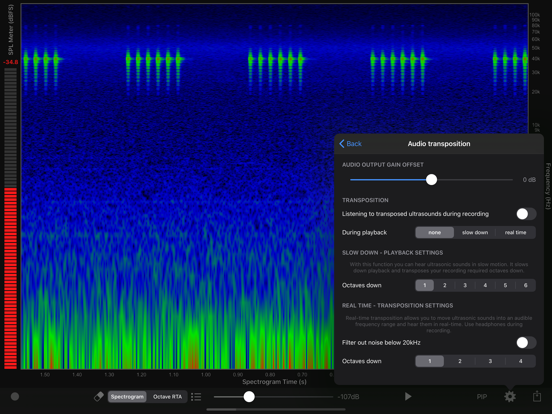Choose 4 octaves down for real-time transposition
This screenshot has width=552, height=414.
520,361
